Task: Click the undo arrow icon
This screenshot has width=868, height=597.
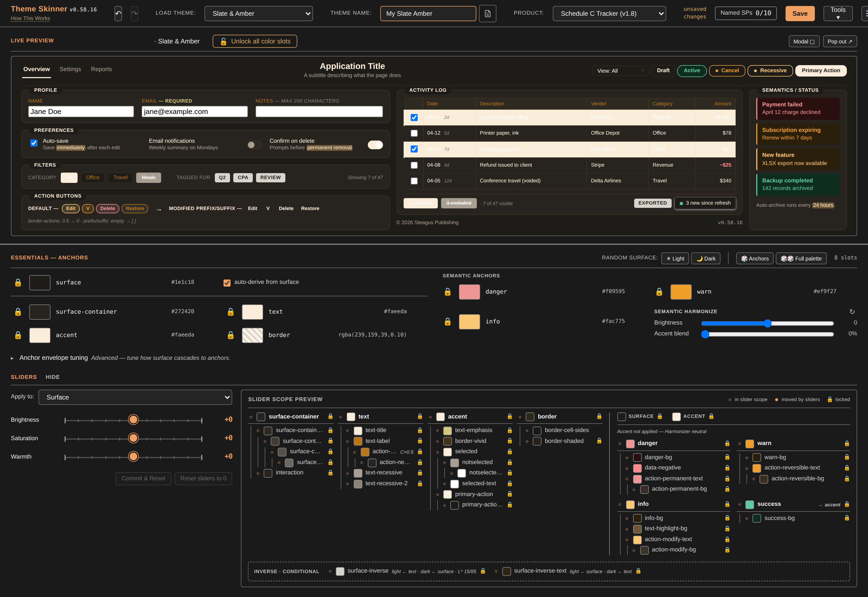Action: click(118, 14)
